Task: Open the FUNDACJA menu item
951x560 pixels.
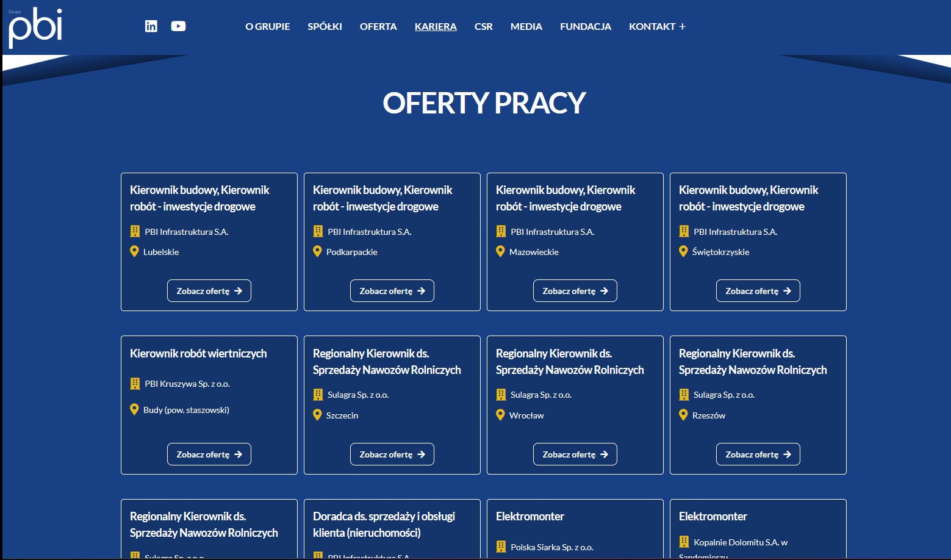Action: 585,26
